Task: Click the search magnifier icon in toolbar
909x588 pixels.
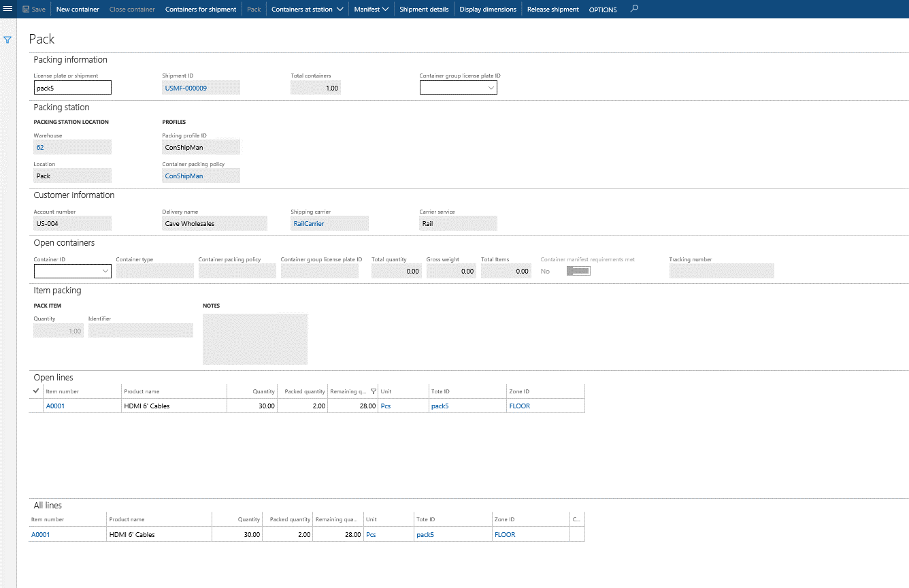Action: click(634, 9)
